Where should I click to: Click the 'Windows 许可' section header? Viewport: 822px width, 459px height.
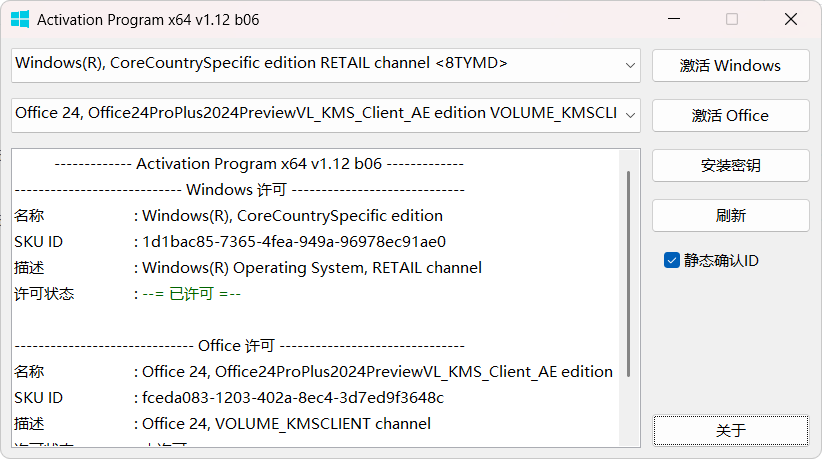[x=236, y=190]
